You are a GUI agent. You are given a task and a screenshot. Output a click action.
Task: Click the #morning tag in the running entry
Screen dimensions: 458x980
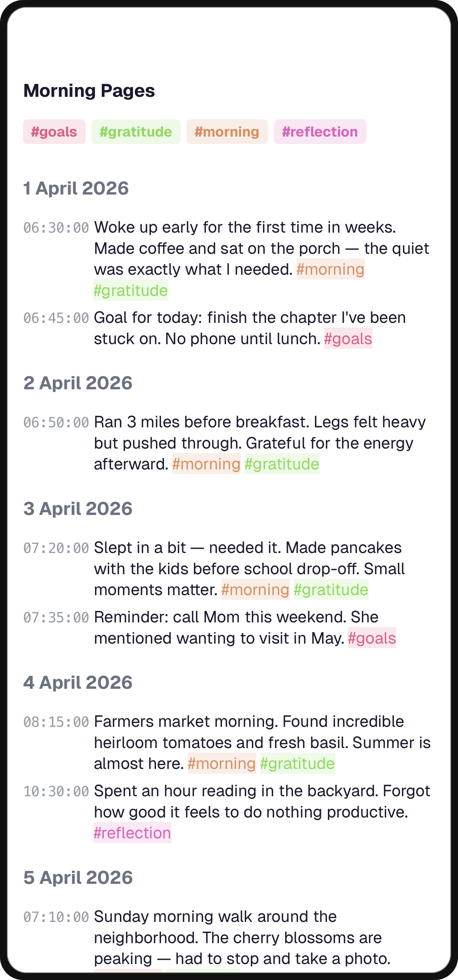pyautogui.click(x=205, y=464)
